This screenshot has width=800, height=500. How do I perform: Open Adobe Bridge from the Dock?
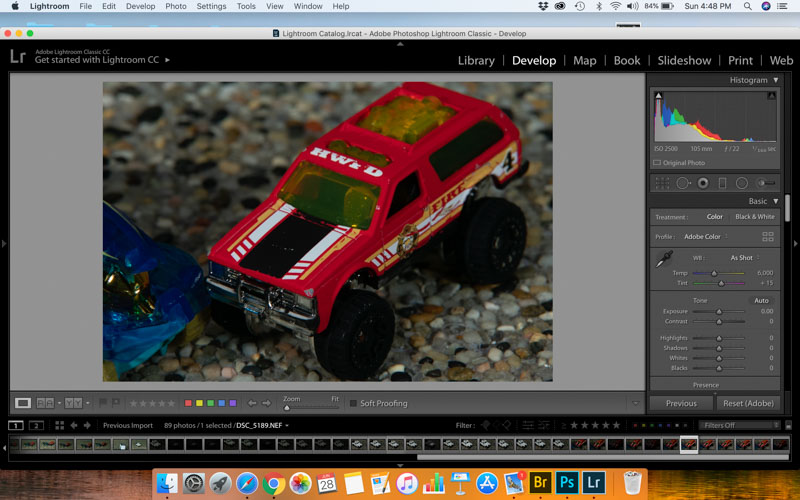point(540,482)
